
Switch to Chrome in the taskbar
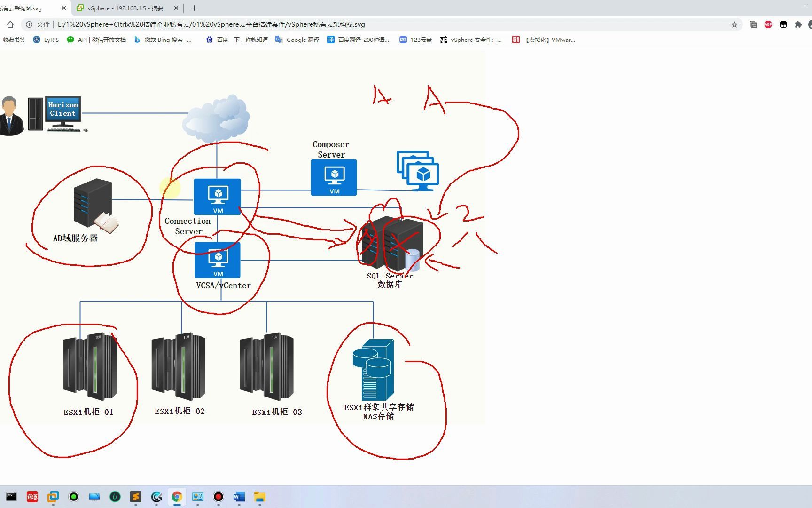pos(177,497)
